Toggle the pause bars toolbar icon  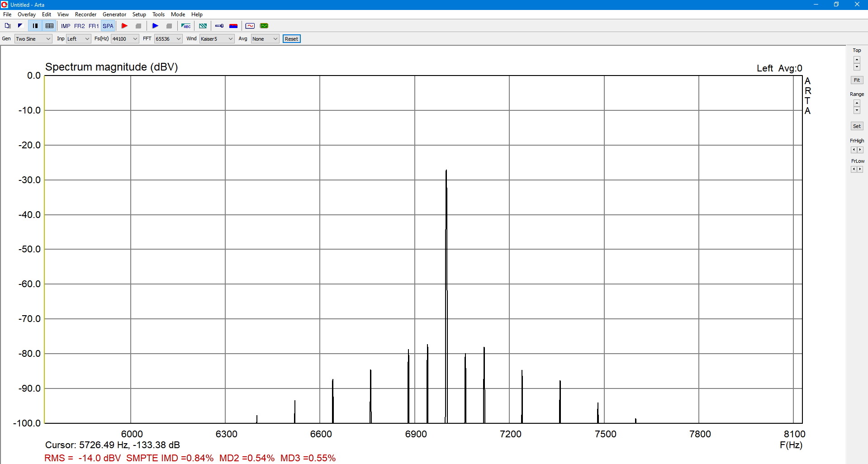pos(35,26)
